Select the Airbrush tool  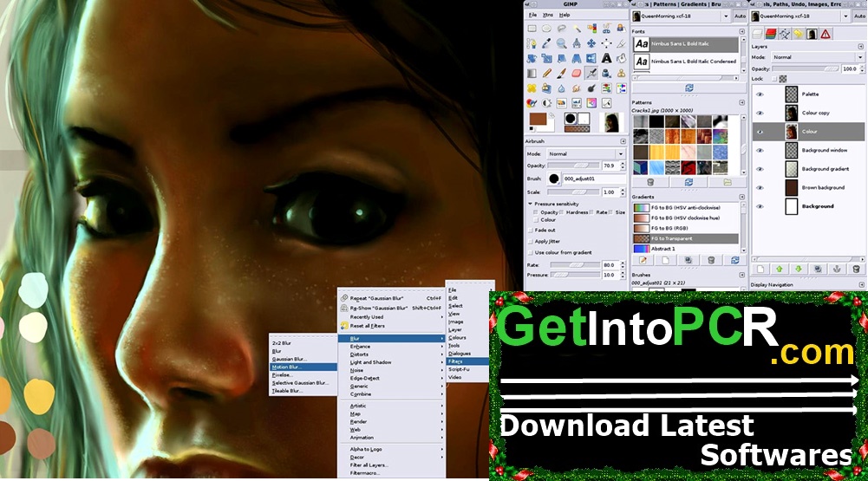tap(591, 73)
